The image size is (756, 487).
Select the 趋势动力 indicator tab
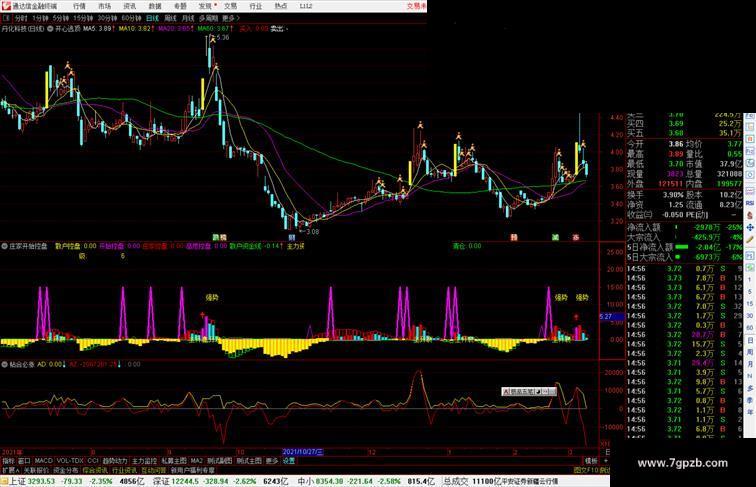pyautogui.click(x=115, y=461)
